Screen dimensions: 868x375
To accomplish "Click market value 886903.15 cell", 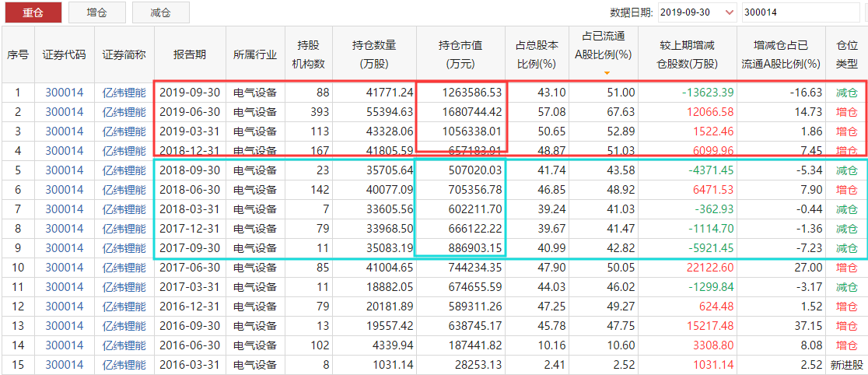I will pyautogui.click(x=460, y=248).
